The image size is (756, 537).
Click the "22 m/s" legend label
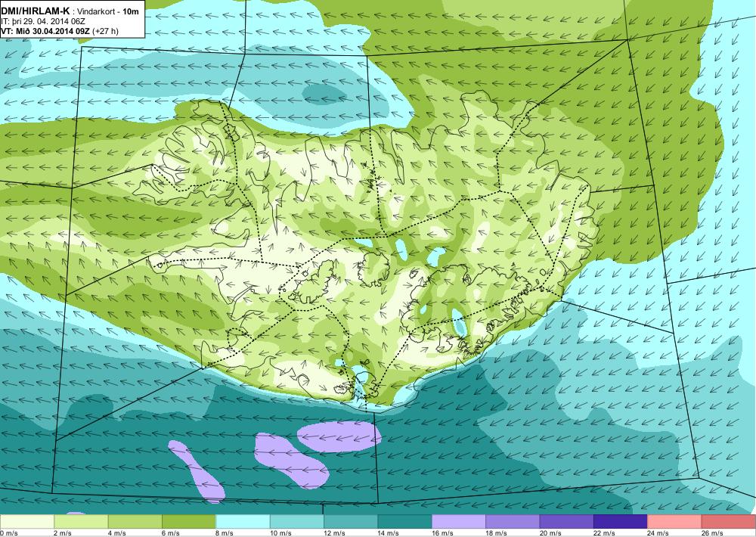point(605,533)
